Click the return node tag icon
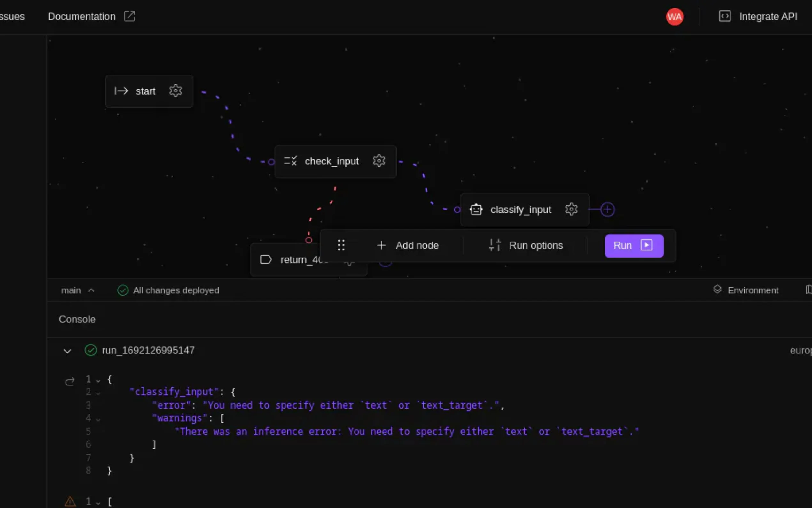The width and height of the screenshot is (812, 508). (x=266, y=260)
